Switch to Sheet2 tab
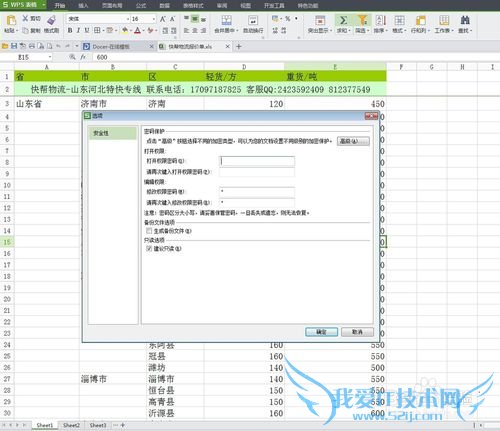The height and width of the screenshot is (431, 500). point(71,425)
